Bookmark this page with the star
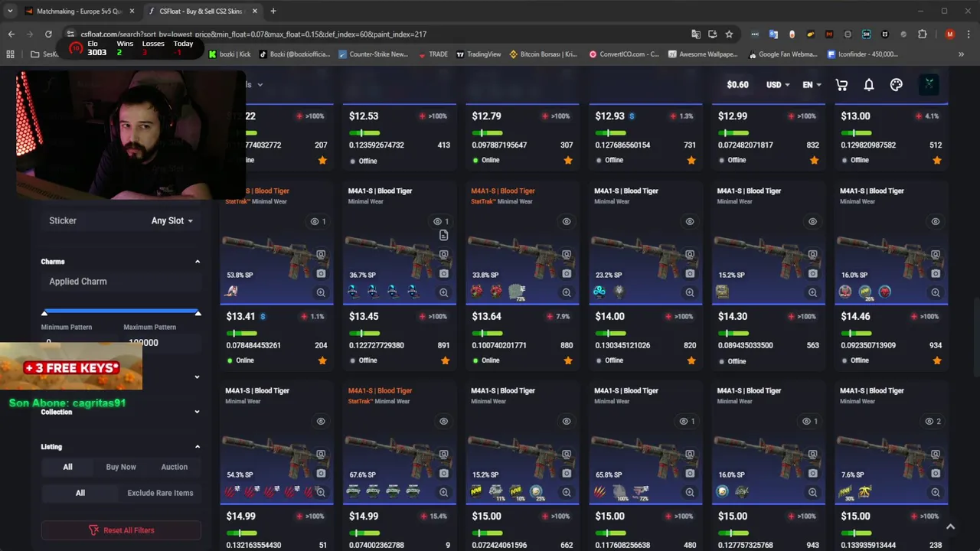 pos(729,34)
